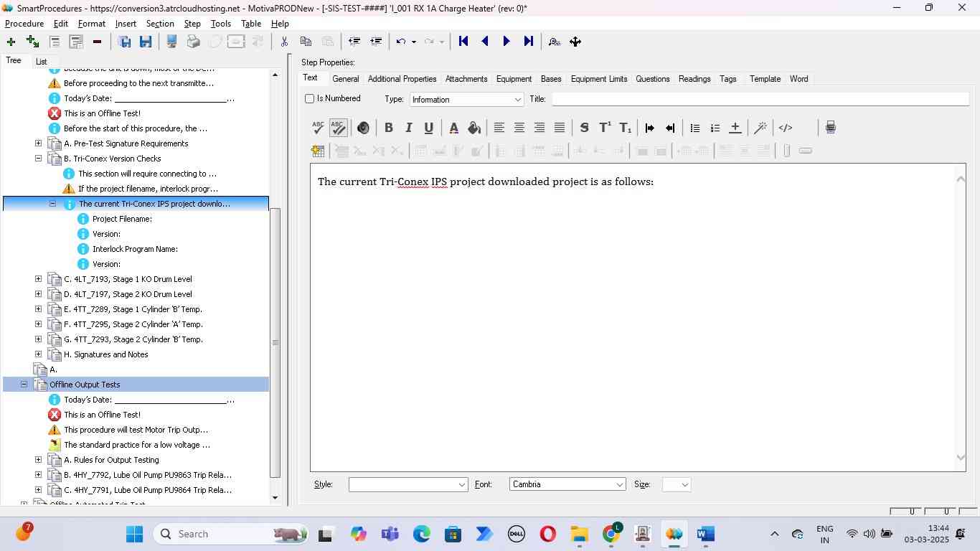980x551 pixels.
Task: Go to first step navigation icon
Action: pyautogui.click(x=463, y=42)
